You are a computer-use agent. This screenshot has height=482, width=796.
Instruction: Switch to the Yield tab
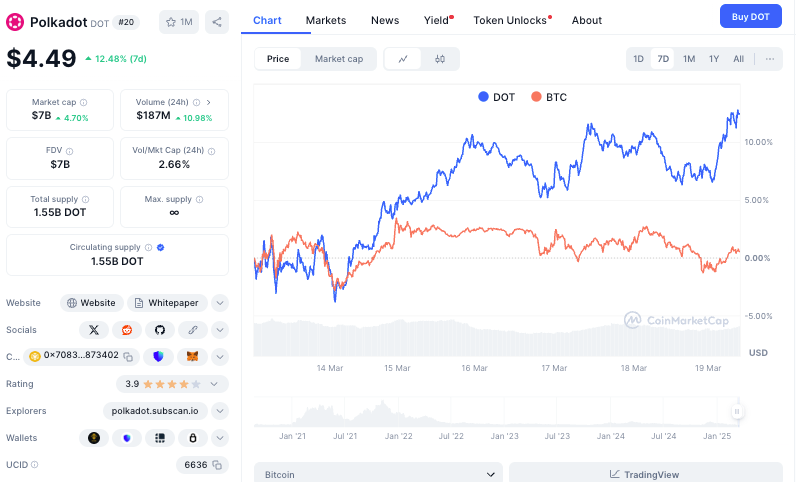pos(437,20)
